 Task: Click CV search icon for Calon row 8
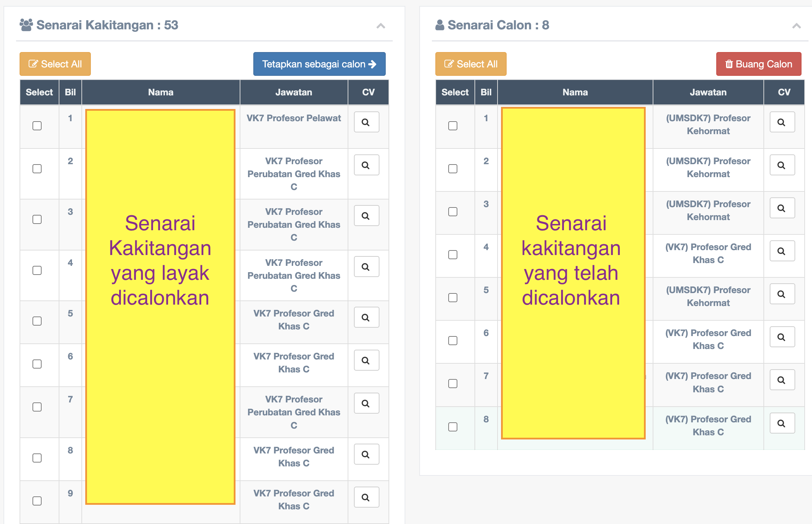tap(782, 423)
